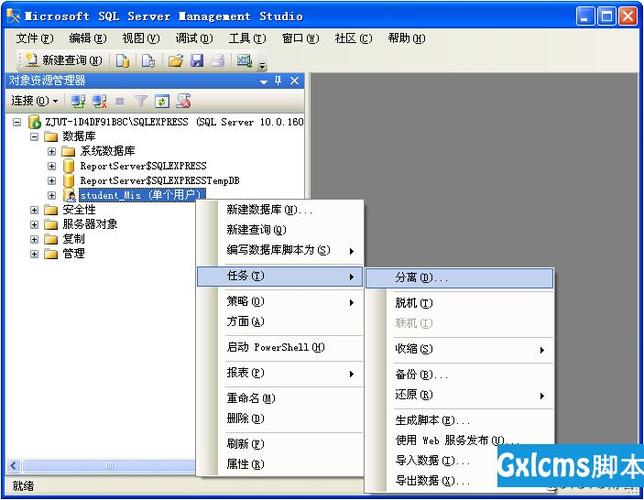Close the Object Explorer (对象资源管理器) panel

tap(294, 81)
